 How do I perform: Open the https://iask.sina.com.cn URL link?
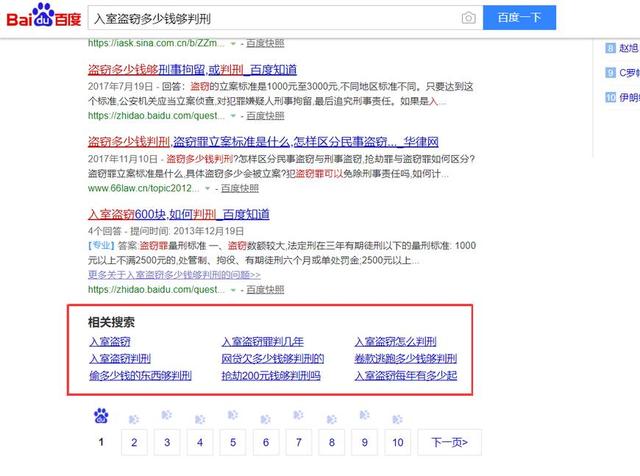[156, 43]
